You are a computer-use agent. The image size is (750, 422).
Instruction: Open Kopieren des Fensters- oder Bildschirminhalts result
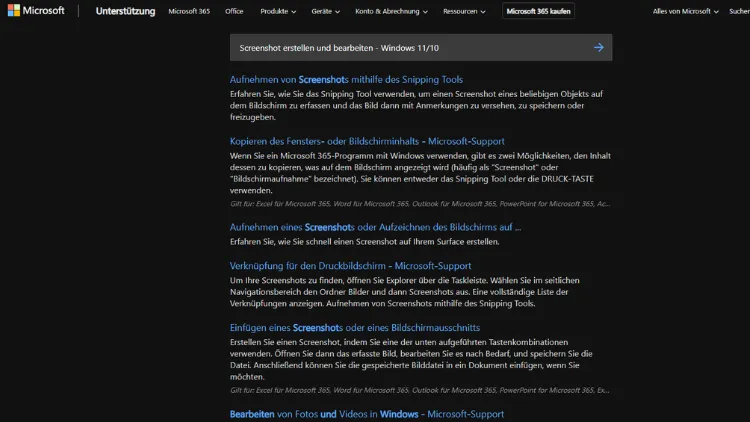click(x=367, y=141)
